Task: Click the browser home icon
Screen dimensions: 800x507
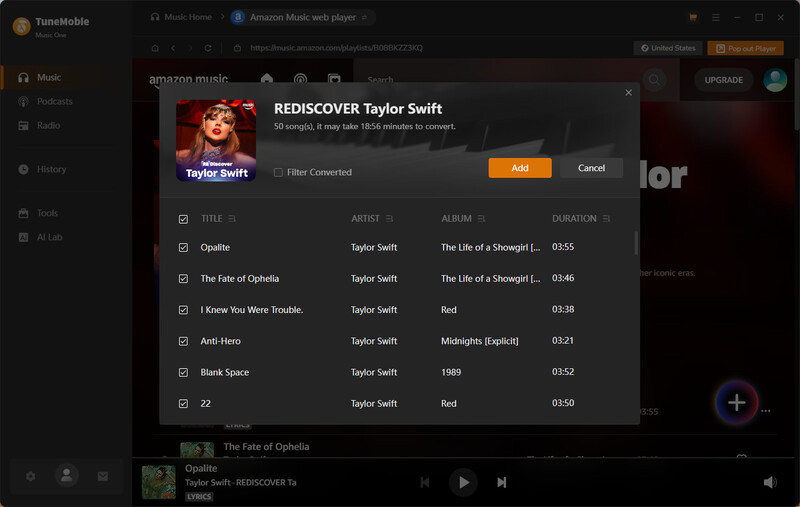Action: 155,48
